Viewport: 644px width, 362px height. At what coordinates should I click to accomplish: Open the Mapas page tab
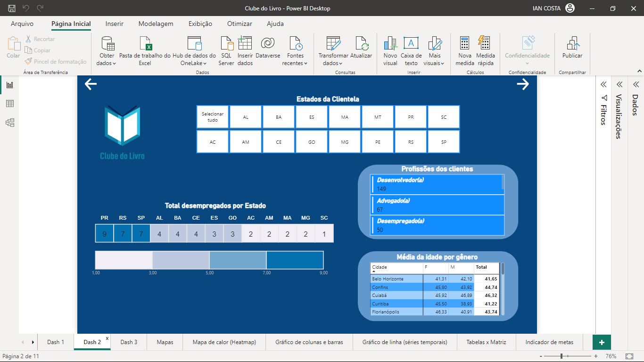click(x=165, y=342)
